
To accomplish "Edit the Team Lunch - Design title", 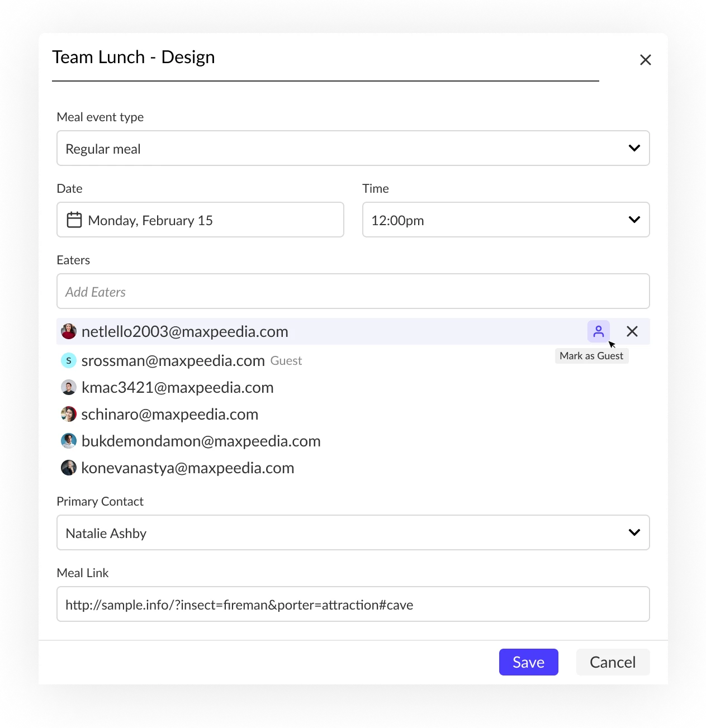I will click(x=325, y=58).
